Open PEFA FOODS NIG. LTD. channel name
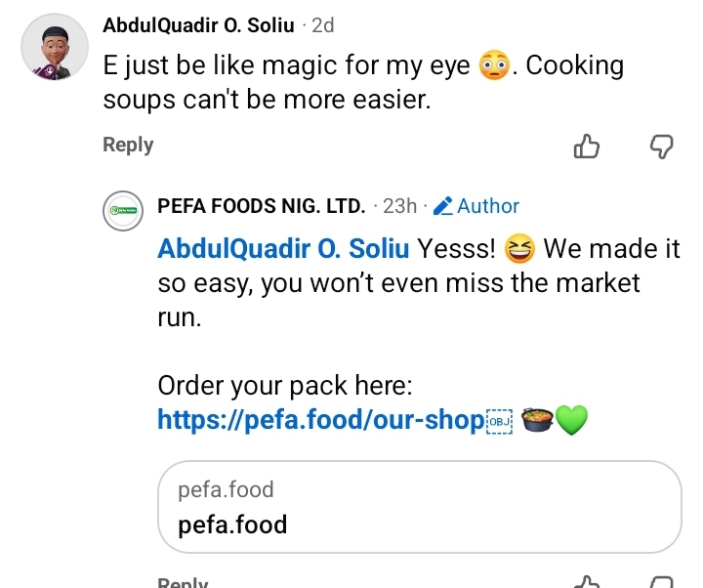This screenshot has width=703, height=588. (x=262, y=206)
